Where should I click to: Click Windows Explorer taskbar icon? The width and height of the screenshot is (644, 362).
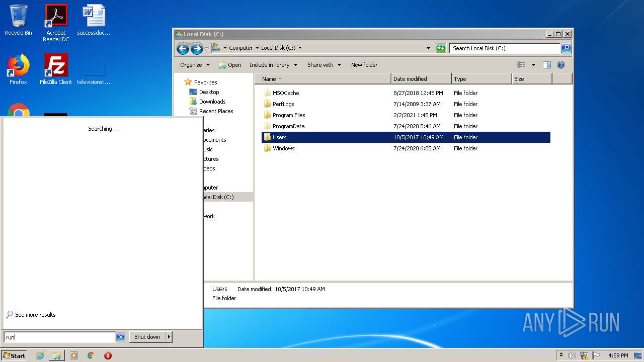(57, 355)
